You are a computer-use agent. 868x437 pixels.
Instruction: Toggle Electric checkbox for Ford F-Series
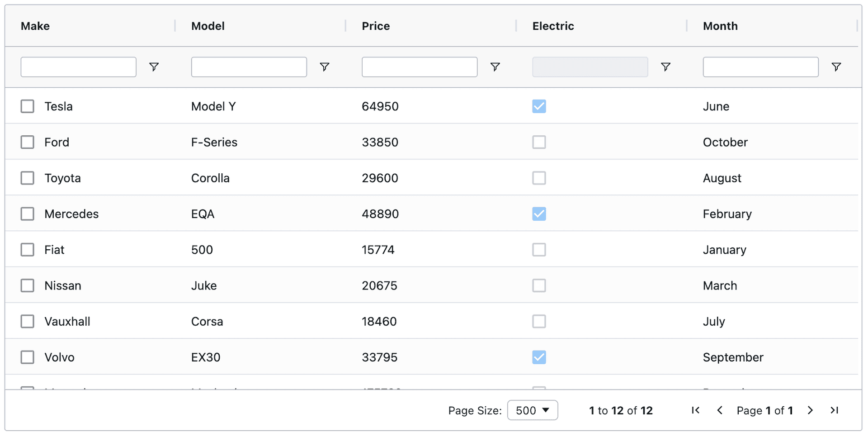(x=539, y=142)
